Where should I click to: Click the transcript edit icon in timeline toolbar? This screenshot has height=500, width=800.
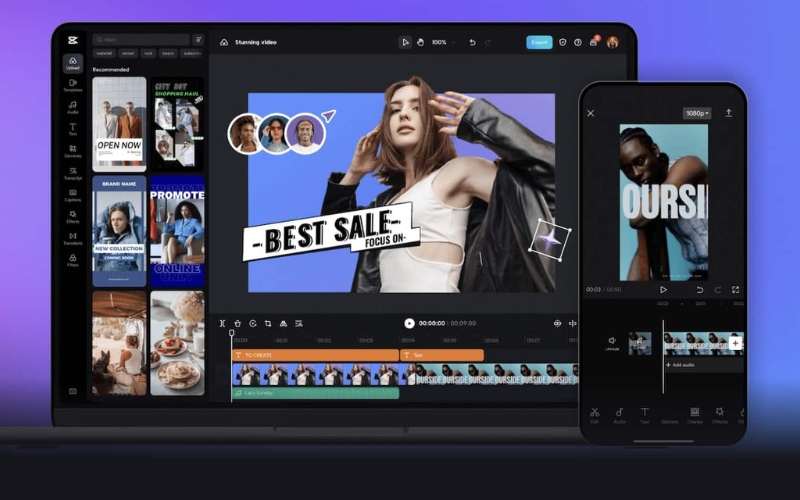(299, 323)
